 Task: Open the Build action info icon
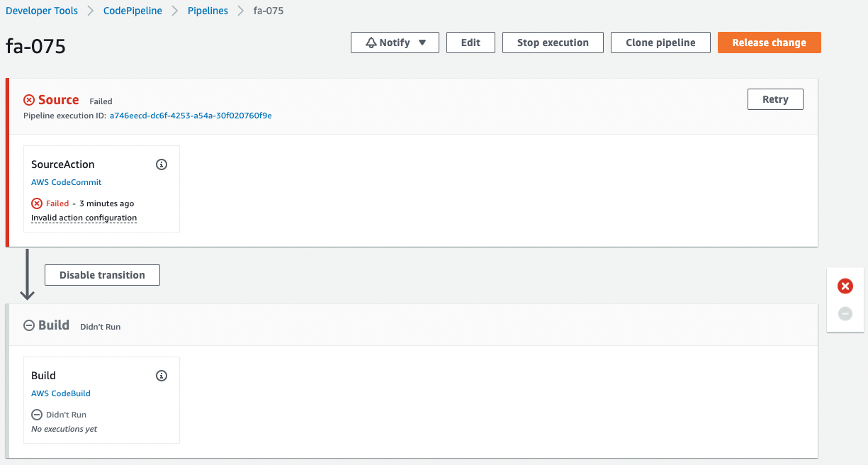click(x=162, y=376)
